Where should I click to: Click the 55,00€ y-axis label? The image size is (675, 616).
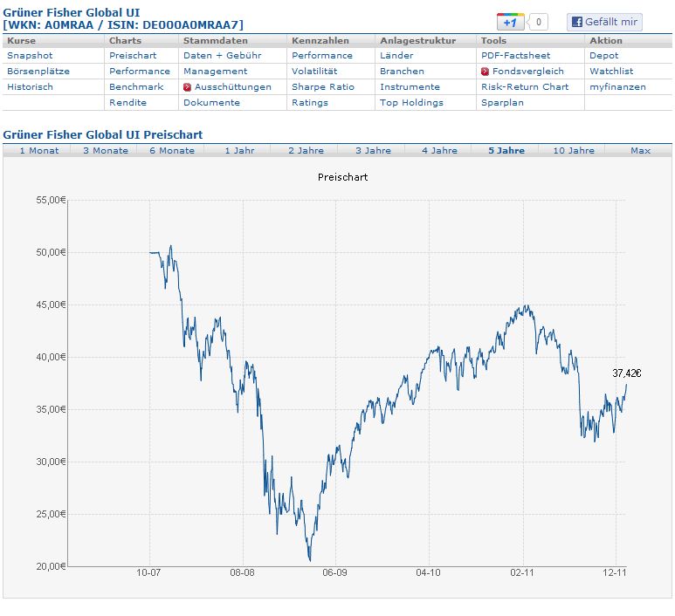pos(51,200)
